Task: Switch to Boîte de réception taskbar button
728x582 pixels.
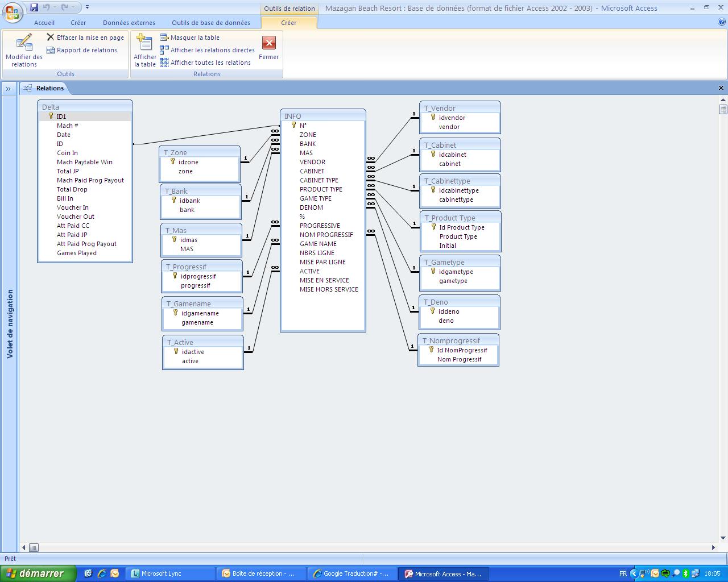Action: pyautogui.click(x=262, y=573)
